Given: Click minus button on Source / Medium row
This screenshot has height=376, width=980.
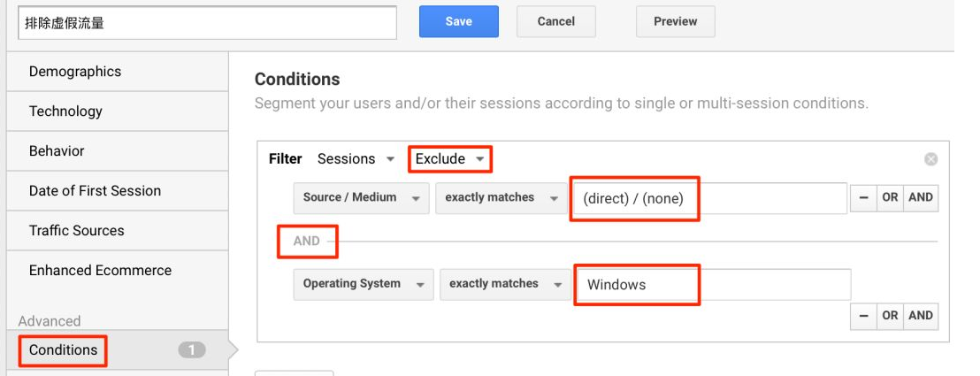Looking at the screenshot, I should click(862, 197).
